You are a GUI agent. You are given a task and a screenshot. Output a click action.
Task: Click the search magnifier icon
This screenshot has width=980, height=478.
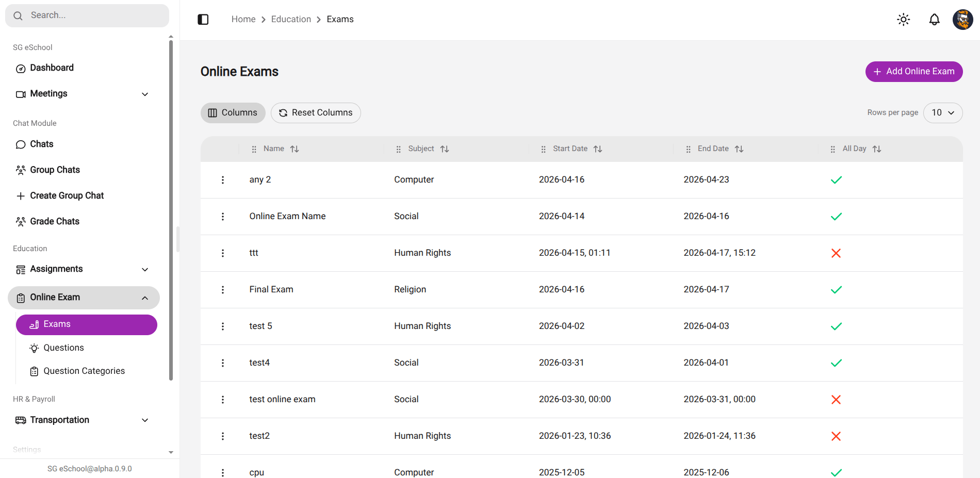click(18, 15)
